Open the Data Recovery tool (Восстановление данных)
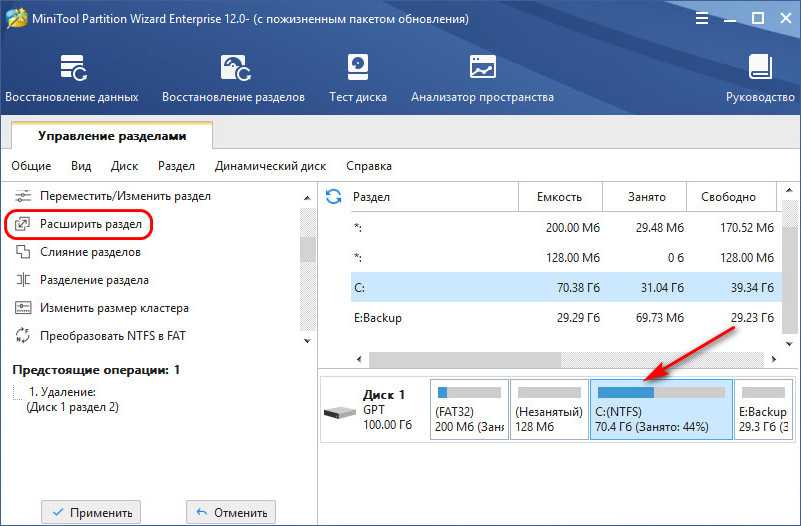 click(x=71, y=78)
